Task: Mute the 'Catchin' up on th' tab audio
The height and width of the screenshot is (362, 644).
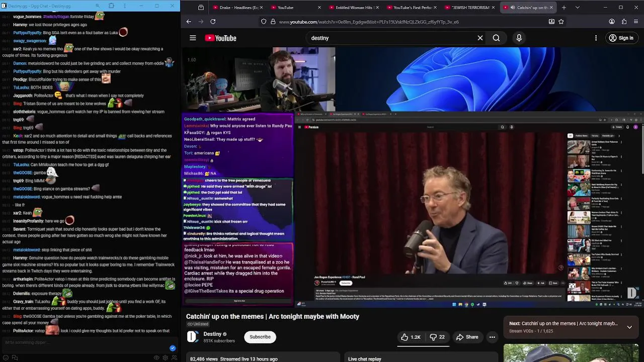Action: pyautogui.click(x=512, y=8)
